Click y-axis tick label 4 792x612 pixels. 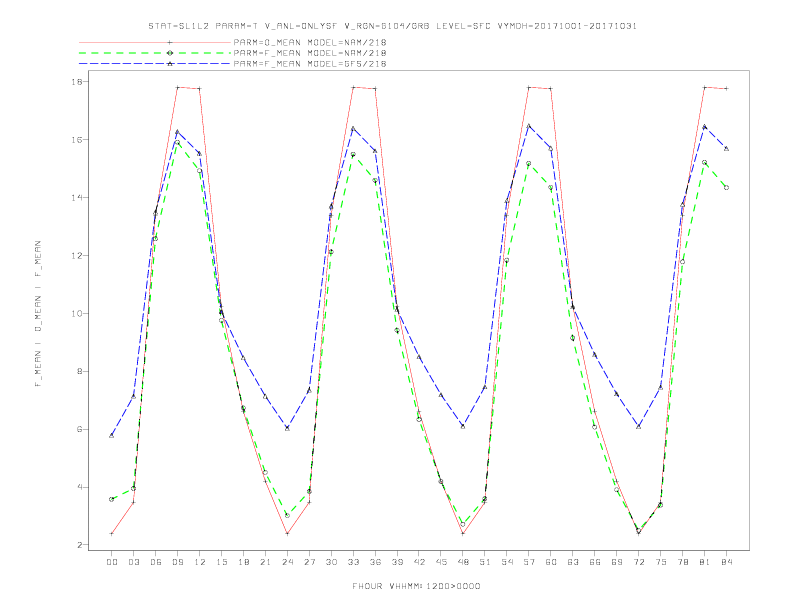[82, 488]
